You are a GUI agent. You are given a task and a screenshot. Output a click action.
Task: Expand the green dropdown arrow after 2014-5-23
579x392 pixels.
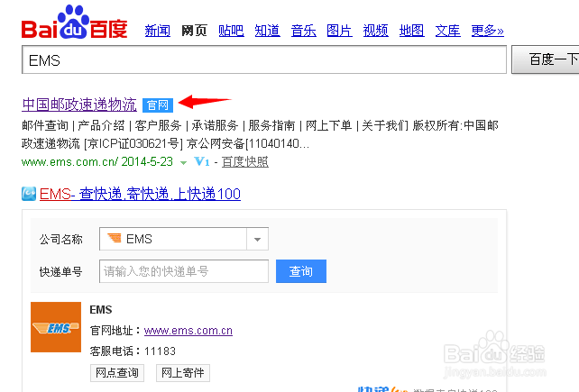click(183, 163)
